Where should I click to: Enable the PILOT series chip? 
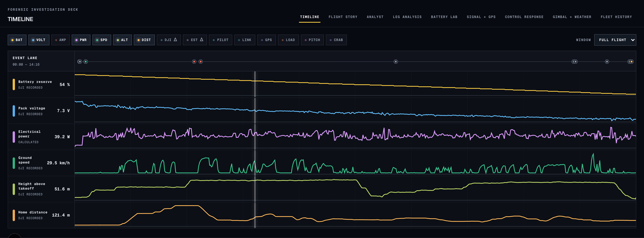[x=220, y=40]
